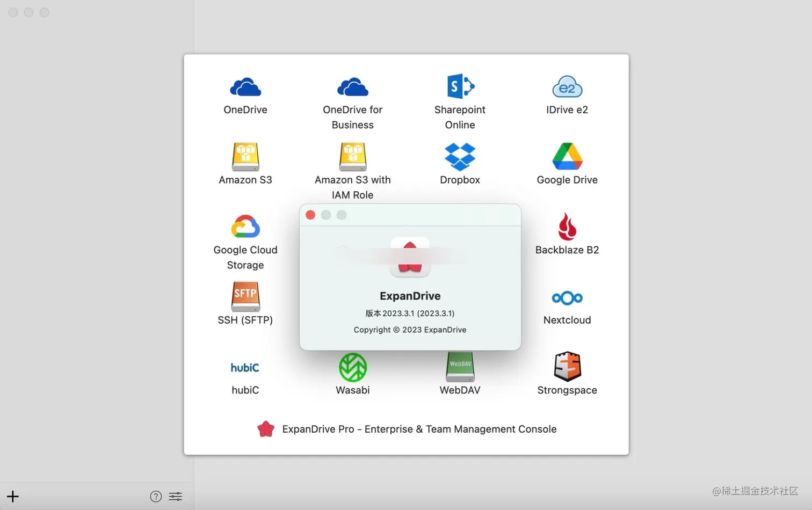Click the Google Cloud Storage label
This screenshot has width=812, height=510.
tap(245, 257)
